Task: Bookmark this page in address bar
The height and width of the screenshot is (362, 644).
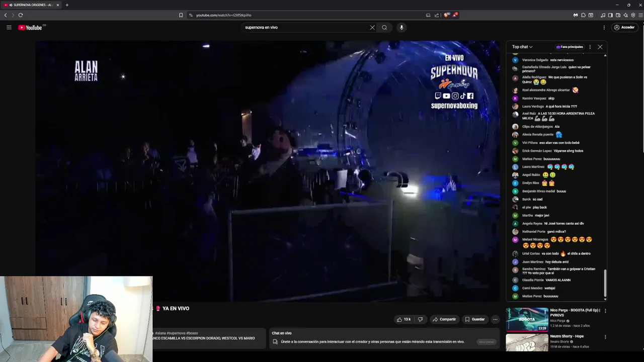Action: pos(181,15)
